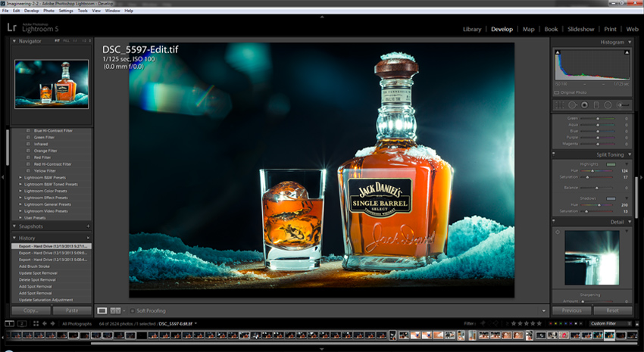Viewport: 644px width, 352px height.
Task: Select the highlighted filmstrip thumbnail
Action: 609,335
